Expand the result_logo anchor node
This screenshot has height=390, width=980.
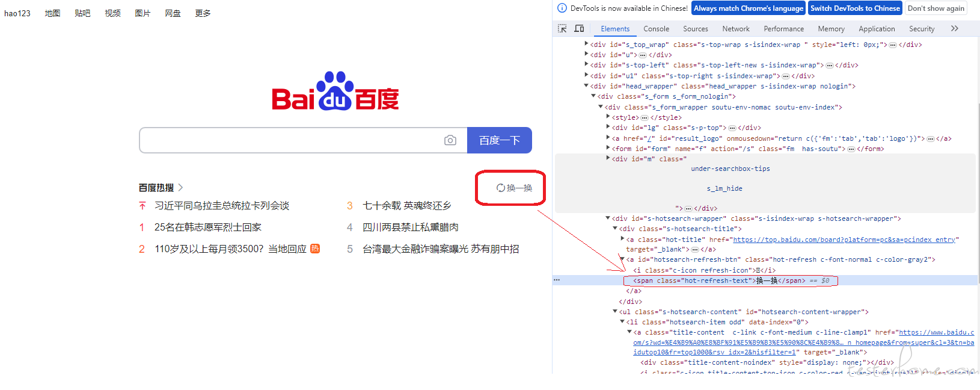point(608,138)
